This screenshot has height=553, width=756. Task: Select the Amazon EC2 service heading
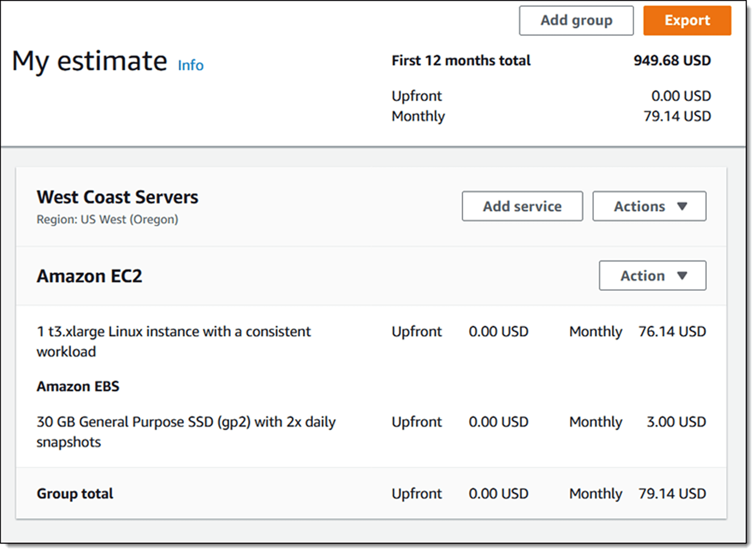(89, 276)
